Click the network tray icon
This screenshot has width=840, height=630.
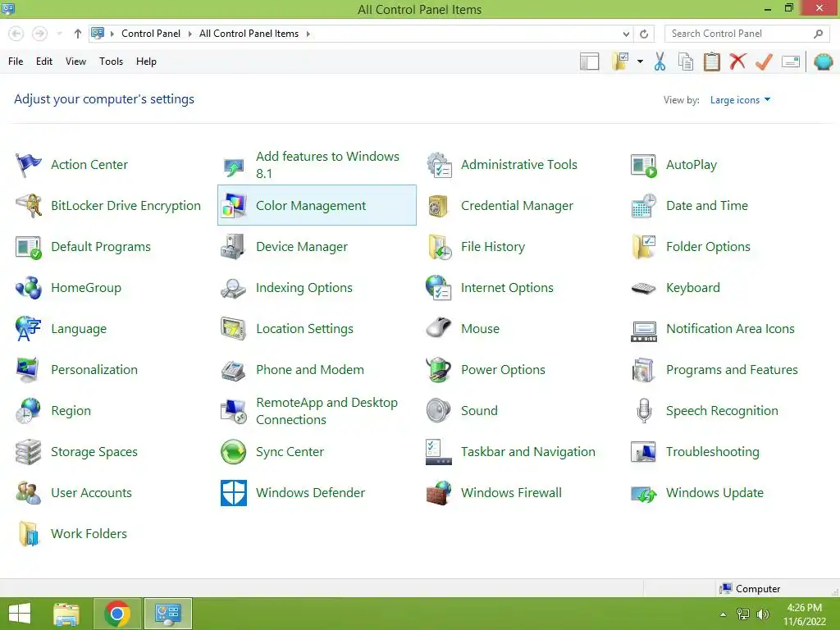tap(743, 614)
